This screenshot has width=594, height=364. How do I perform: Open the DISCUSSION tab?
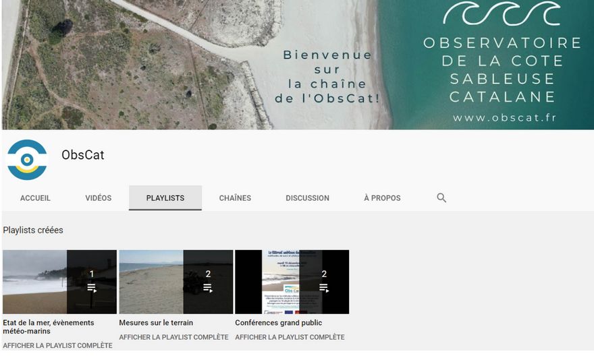tap(307, 198)
